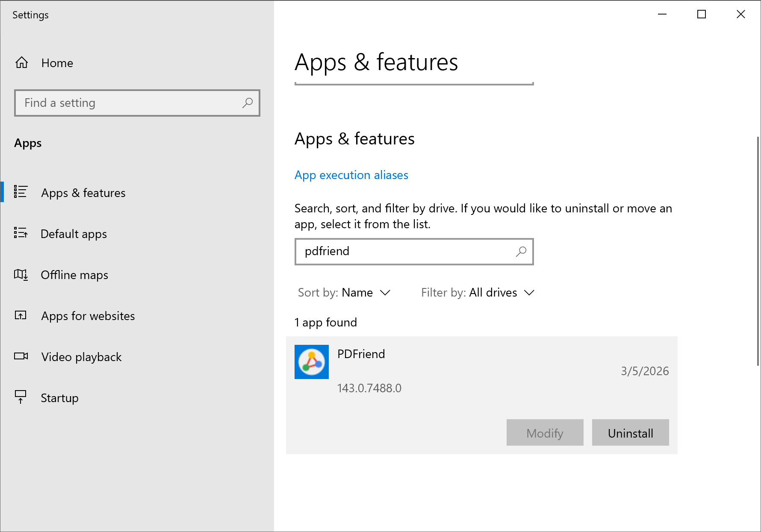Click the Modify button for PDFriend
The width and height of the screenshot is (761, 532).
tap(545, 432)
